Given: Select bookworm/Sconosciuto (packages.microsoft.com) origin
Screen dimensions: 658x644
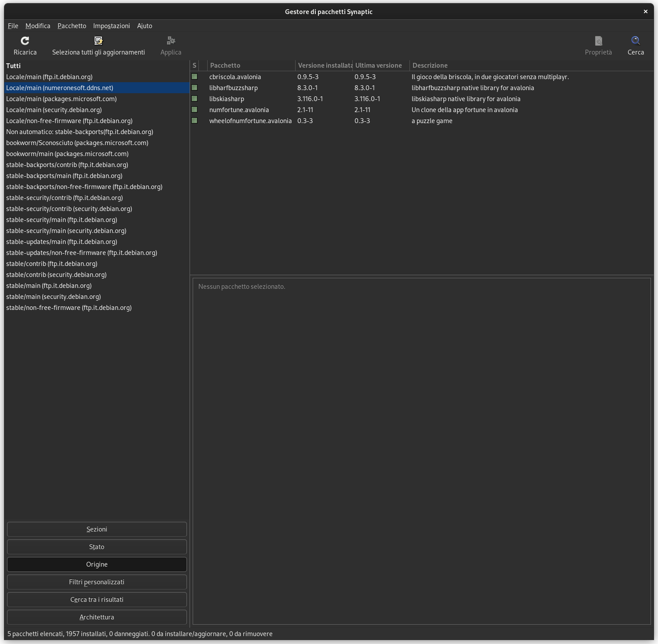Looking at the screenshot, I should tap(97, 143).
